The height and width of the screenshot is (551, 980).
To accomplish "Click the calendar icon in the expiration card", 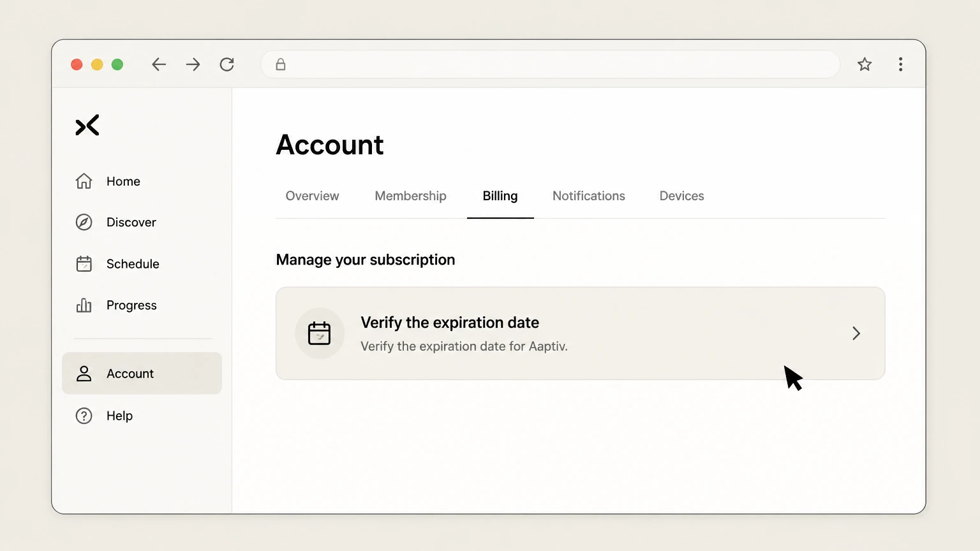I will 319,333.
